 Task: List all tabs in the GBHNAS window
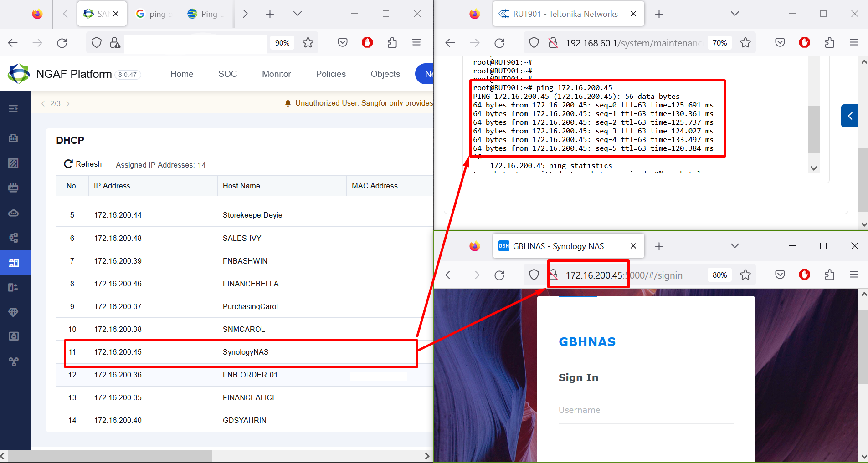click(x=734, y=246)
